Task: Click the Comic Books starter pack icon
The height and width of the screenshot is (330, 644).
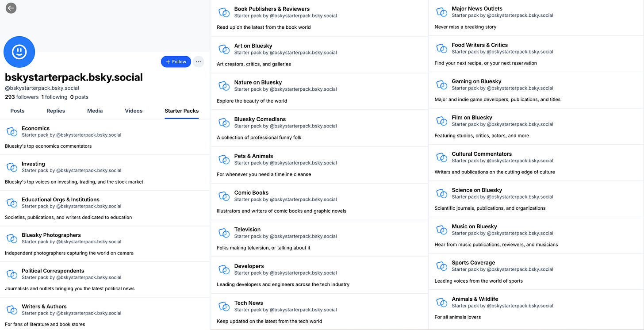Action: [x=224, y=196]
